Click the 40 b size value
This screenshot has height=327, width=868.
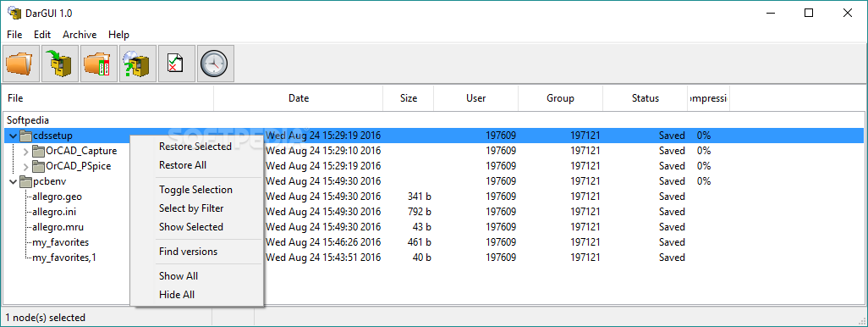tap(422, 258)
